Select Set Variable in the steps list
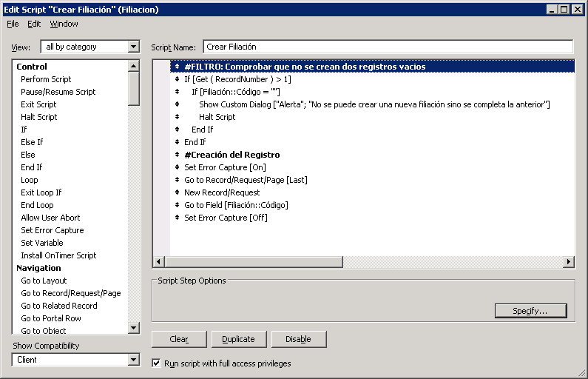588x379 pixels. pos(42,243)
